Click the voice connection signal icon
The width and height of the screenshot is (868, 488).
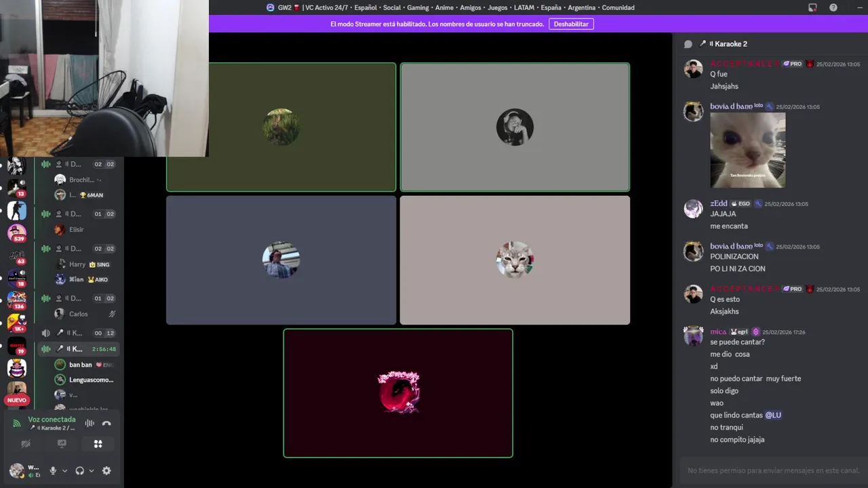point(17,424)
